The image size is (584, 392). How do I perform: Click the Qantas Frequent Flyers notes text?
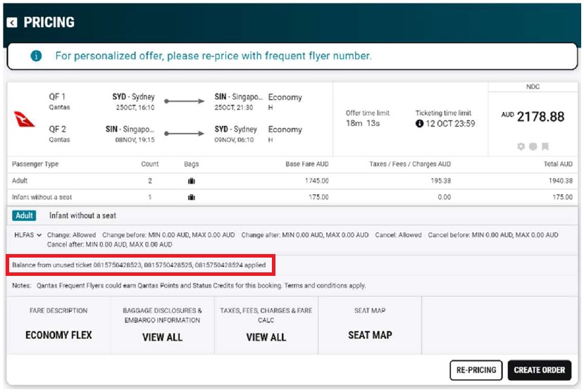201,286
